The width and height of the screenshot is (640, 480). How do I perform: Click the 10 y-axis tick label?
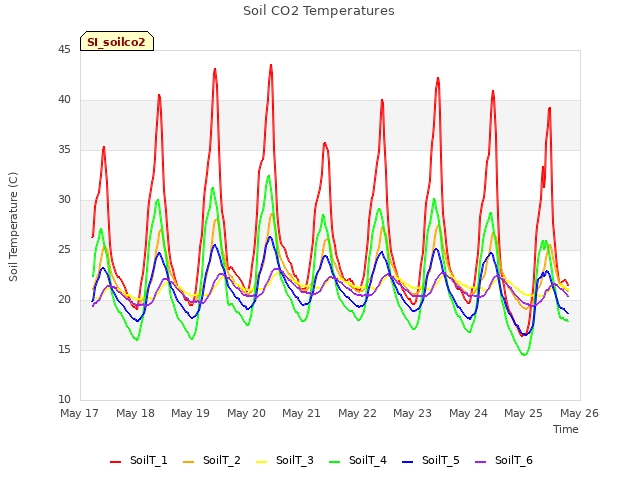pyautogui.click(x=64, y=399)
